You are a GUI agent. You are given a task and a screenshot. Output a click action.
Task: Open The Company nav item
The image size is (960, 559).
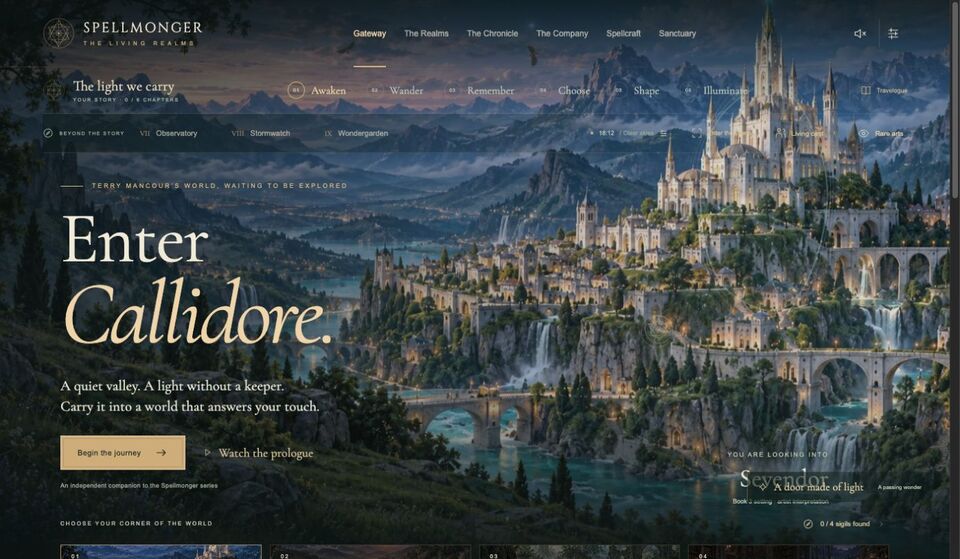[562, 34]
